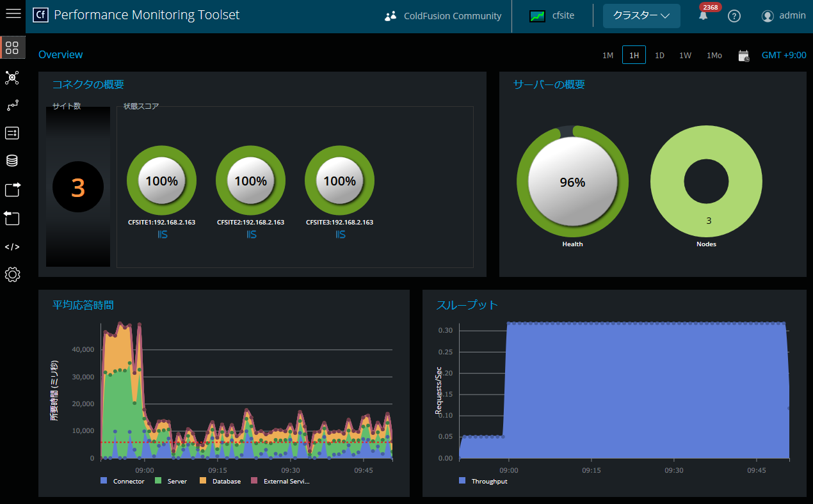Click the CFSITE2:192.168.2.163 label
This screenshot has height=504, width=813.
[251, 223]
